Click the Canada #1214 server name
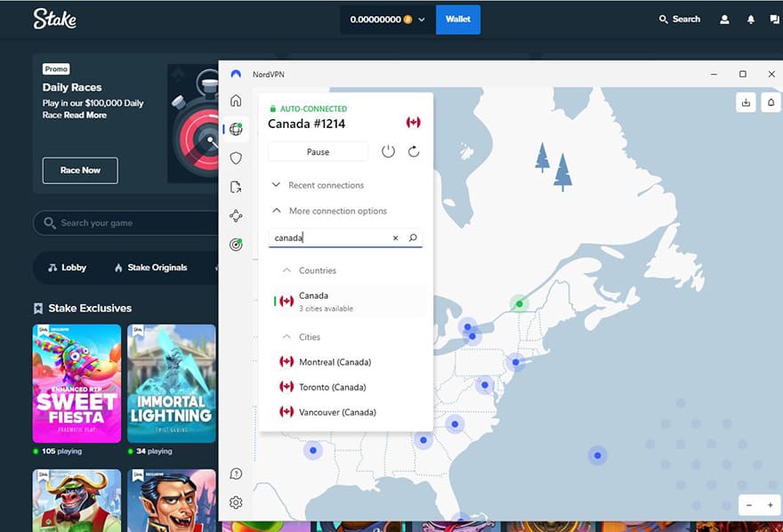Image resolution: width=783 pixels, height=532 pixels. coord(306,124)
